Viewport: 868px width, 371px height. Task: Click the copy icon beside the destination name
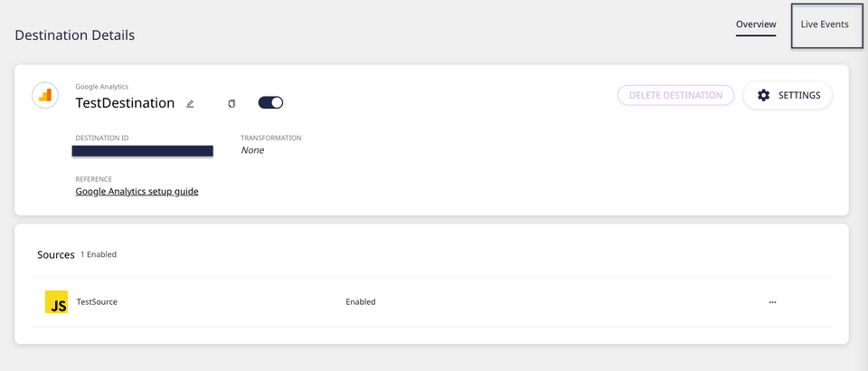(x=231, y=104)
